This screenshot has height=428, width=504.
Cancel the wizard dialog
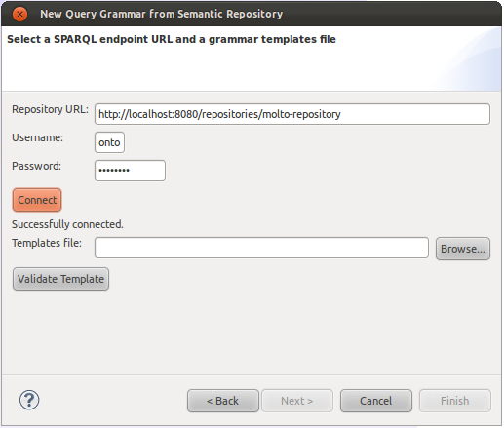(x=376, y=401)
